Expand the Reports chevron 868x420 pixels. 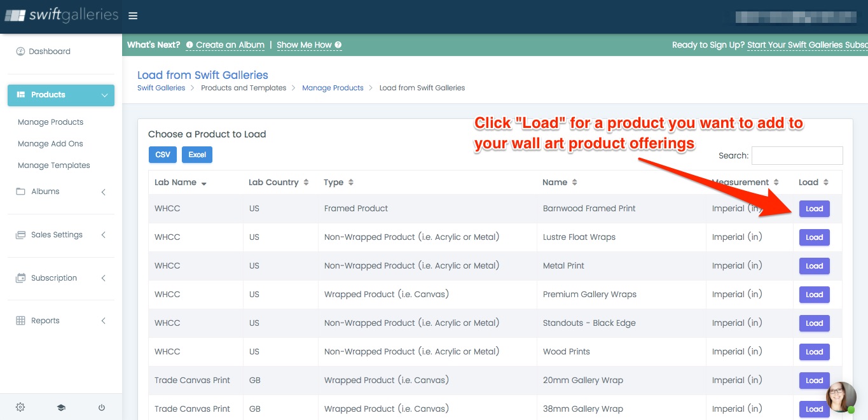pyautogui.click(x=103, y=321)
